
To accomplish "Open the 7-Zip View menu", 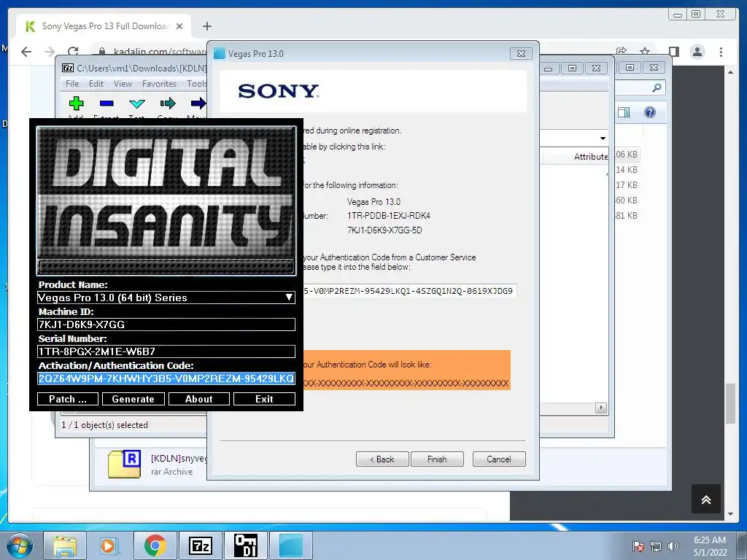I will point(123,84).
